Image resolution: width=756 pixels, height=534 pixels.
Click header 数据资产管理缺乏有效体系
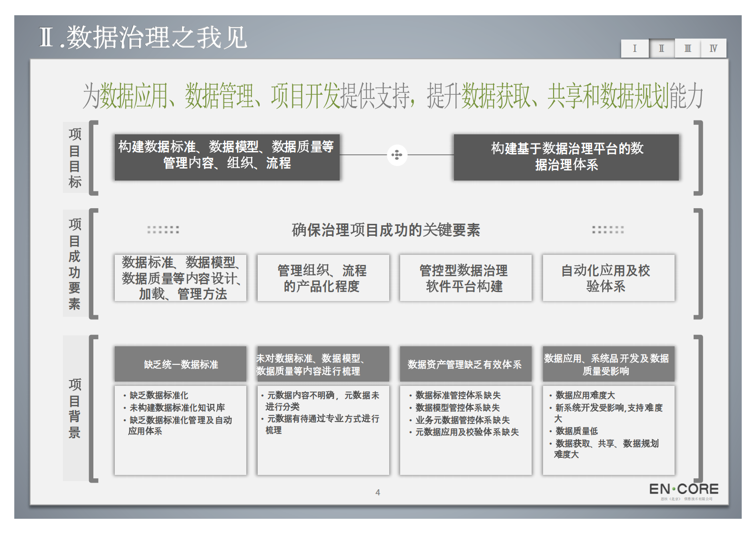coord(465,364)
